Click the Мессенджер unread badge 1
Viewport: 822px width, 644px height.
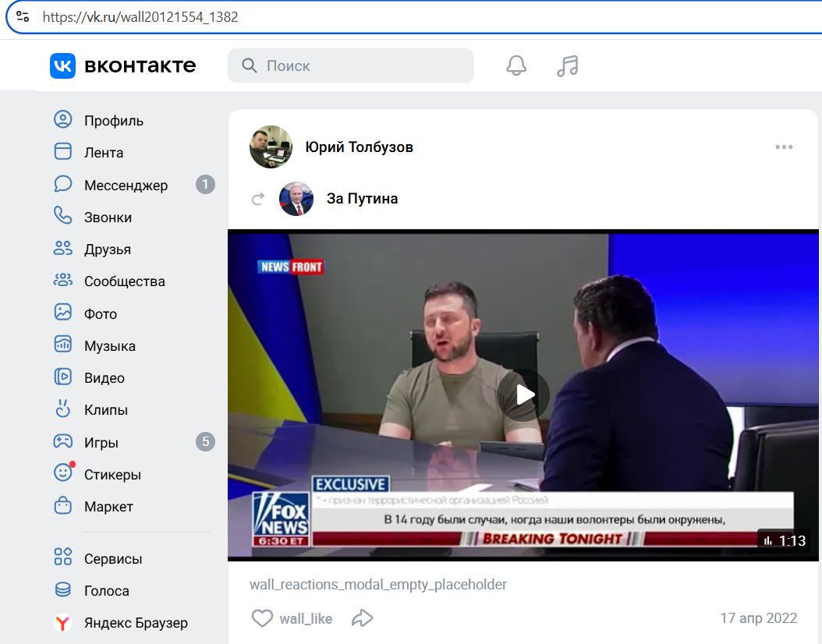[x=206, y=185]
